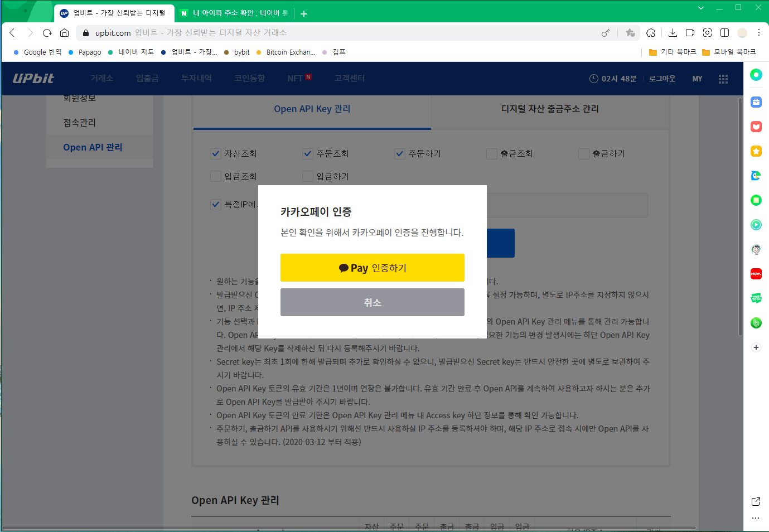Open the MY menu
The height and width of the screenshot is (532, 769).
point(697,79)
